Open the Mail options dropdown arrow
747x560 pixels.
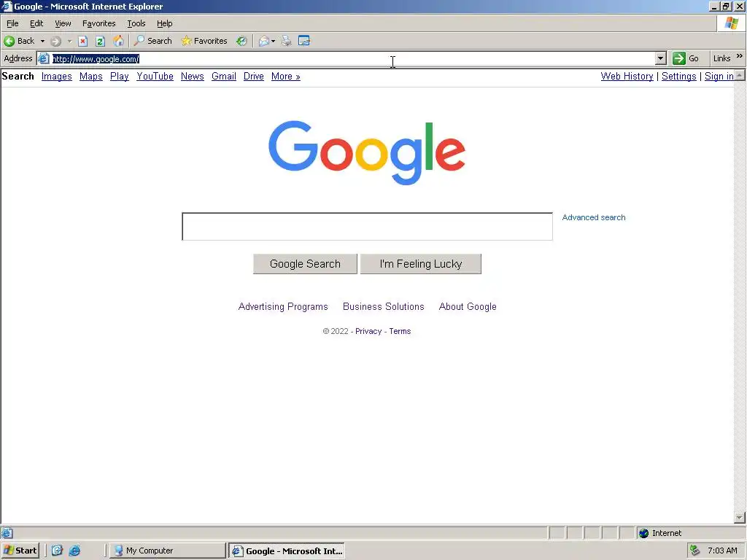274,41
